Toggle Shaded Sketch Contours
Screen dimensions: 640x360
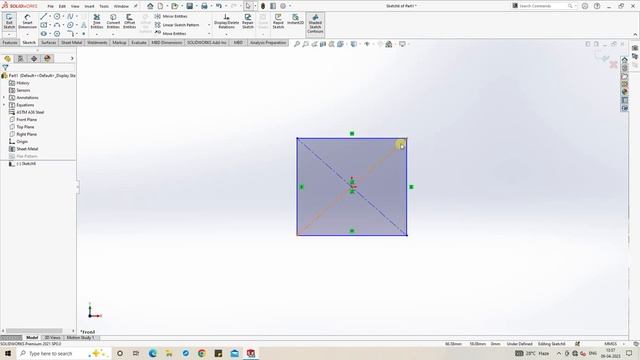(x=315, y=23)
